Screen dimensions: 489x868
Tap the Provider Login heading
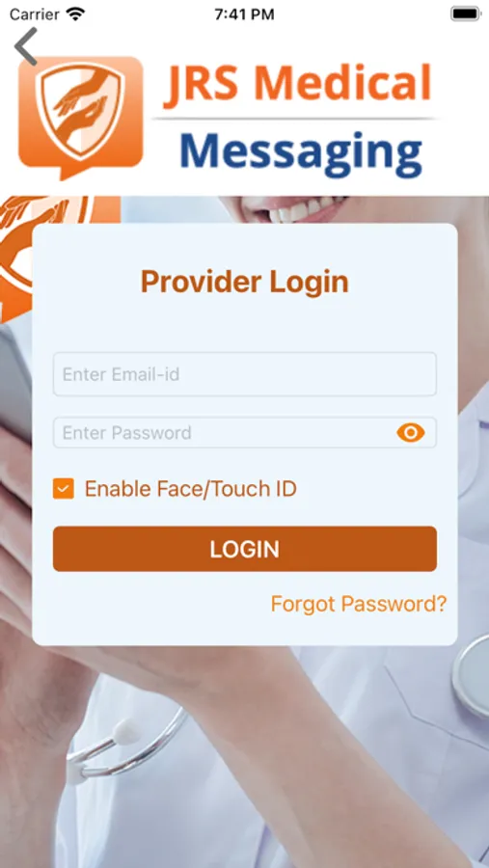[245, 282]
